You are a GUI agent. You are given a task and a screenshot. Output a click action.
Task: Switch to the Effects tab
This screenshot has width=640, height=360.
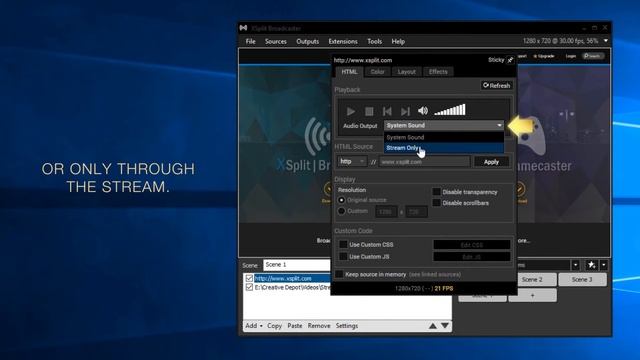tap(438, 72)
